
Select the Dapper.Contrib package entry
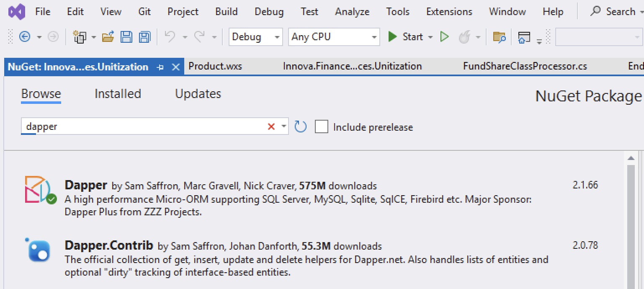click(x=109, y=245)
